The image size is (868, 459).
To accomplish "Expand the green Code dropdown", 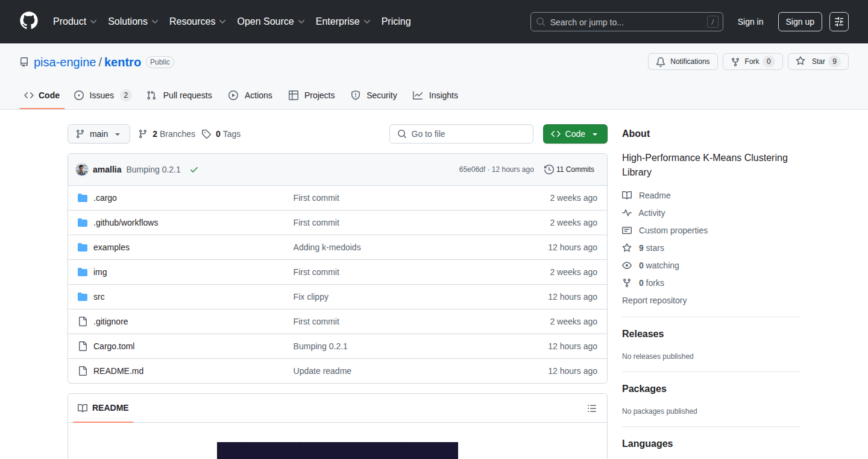I will (575, 134).
